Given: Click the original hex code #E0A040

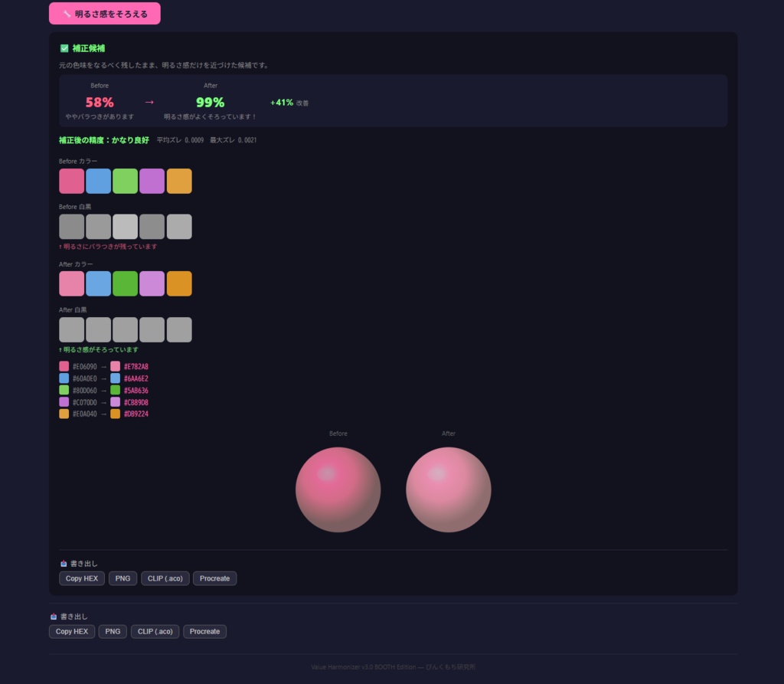Looking at the screenshot, I should click(84, 414).
